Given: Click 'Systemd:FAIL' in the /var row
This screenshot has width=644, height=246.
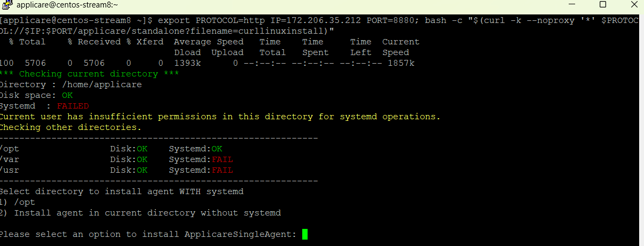Looking at the screenshot, I should pyautogui.click(x=201, y=159).
